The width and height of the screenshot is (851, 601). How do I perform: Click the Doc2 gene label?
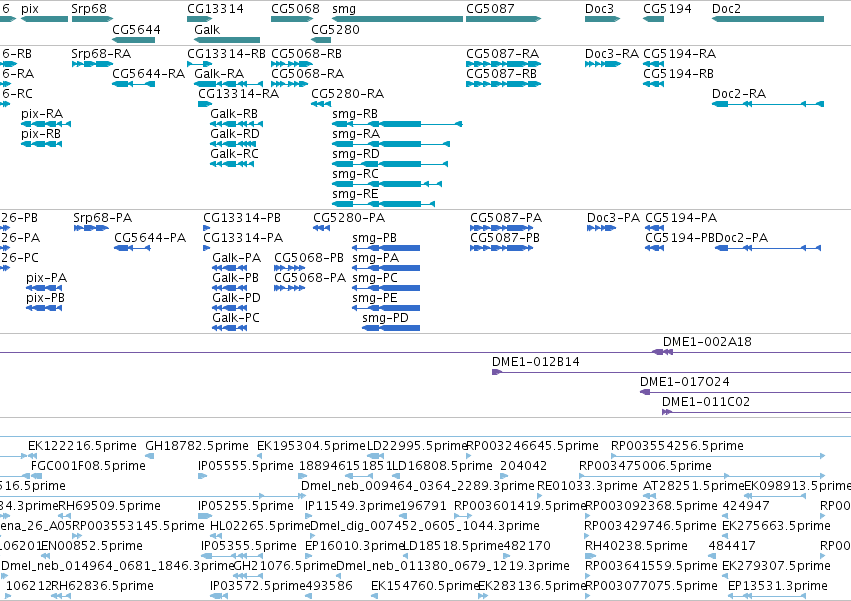tap(726, 9)
